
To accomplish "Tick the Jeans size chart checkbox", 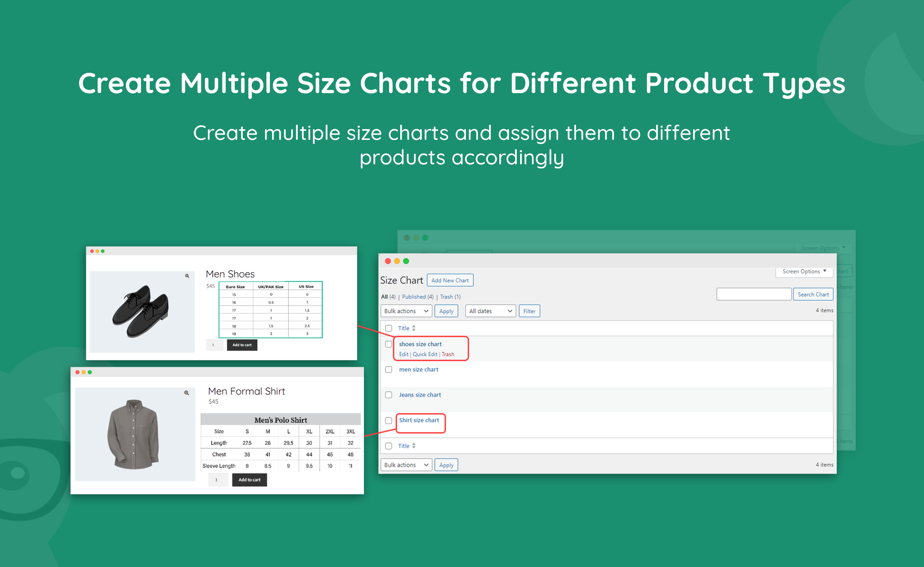I will point(389,395).
